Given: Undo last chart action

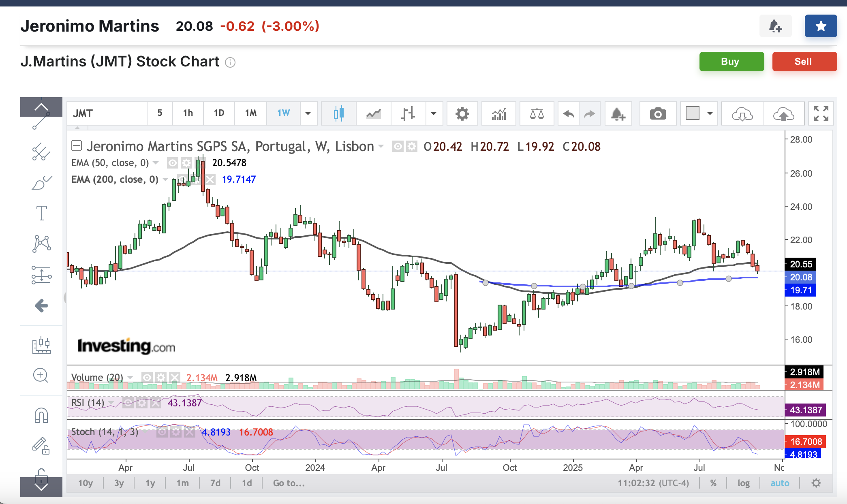Looking at the screenshot, I should pos(569,114).
